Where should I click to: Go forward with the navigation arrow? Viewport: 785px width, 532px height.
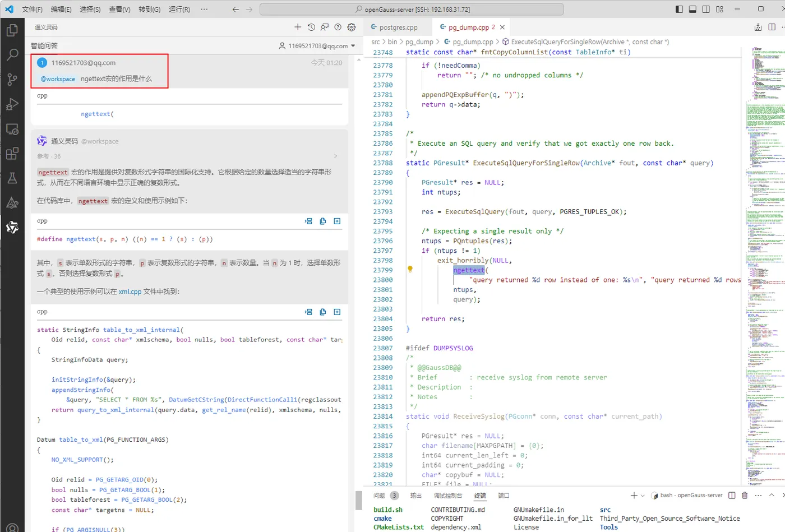[x=249, y=9]
